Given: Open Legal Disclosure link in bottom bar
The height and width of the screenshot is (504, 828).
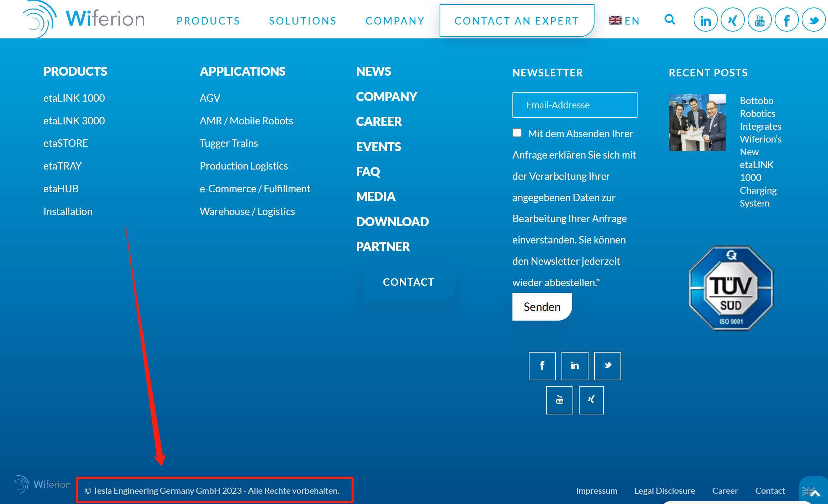Looking at the screenshot, I should point(665,491).
